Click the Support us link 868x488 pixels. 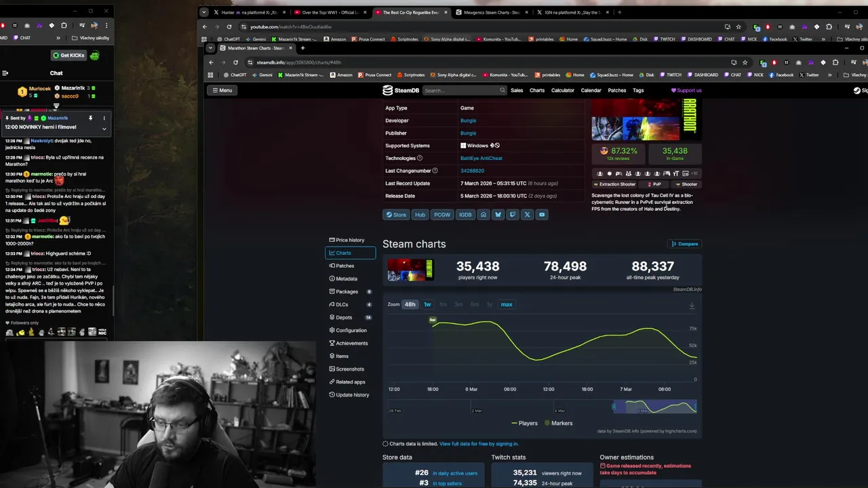pyautogui.click(x=686, y=90)
